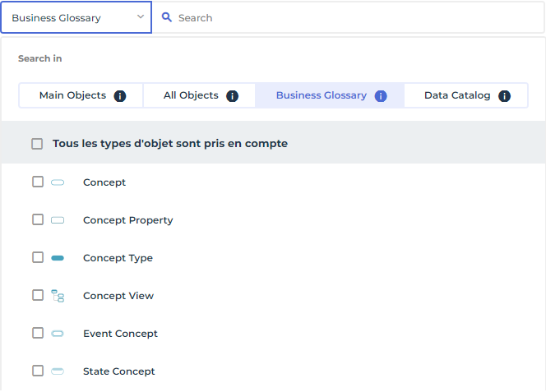Click the Concept View label
Viewport: 546px width, 392px height.
coord(118,296)
